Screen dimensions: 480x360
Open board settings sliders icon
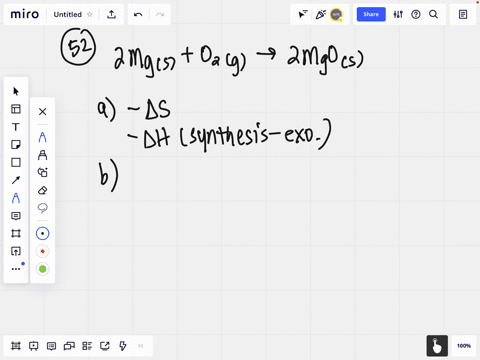click(x=398, y=14)
